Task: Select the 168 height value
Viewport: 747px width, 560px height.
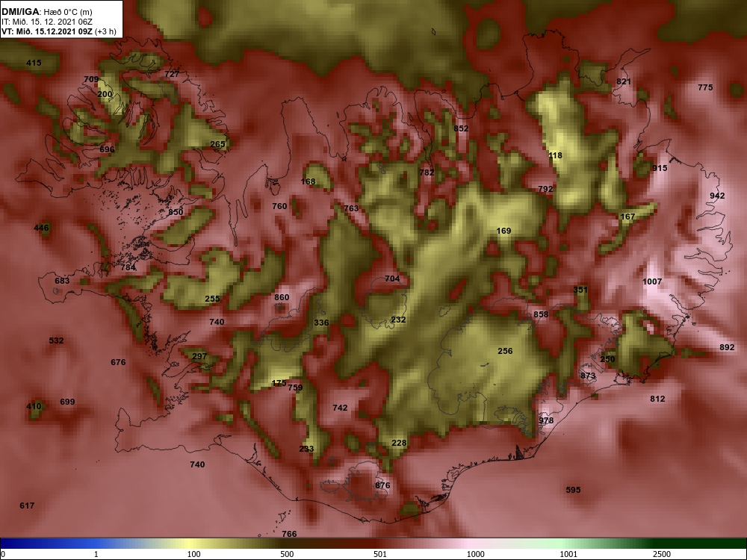Action: pos(309,181)
